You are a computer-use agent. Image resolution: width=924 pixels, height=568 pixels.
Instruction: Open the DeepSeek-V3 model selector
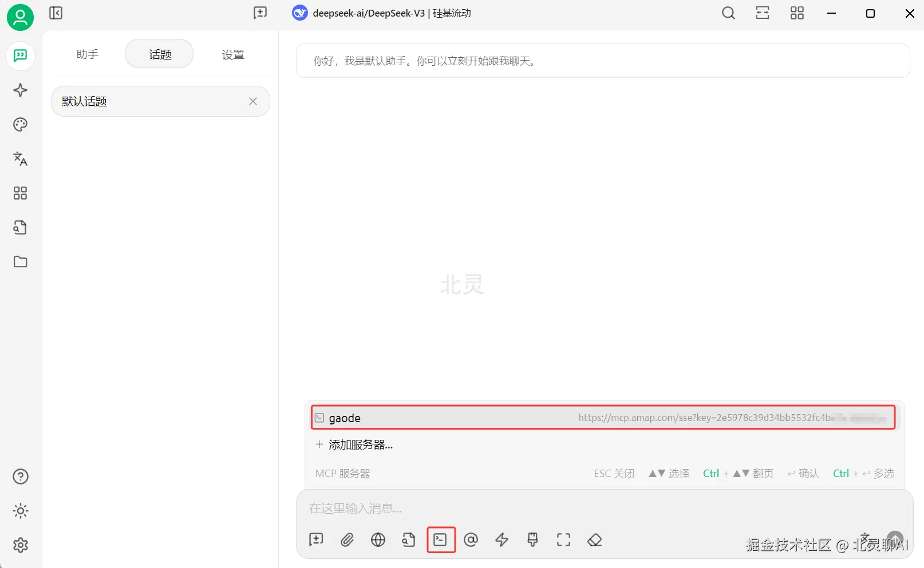pos(381,13)
